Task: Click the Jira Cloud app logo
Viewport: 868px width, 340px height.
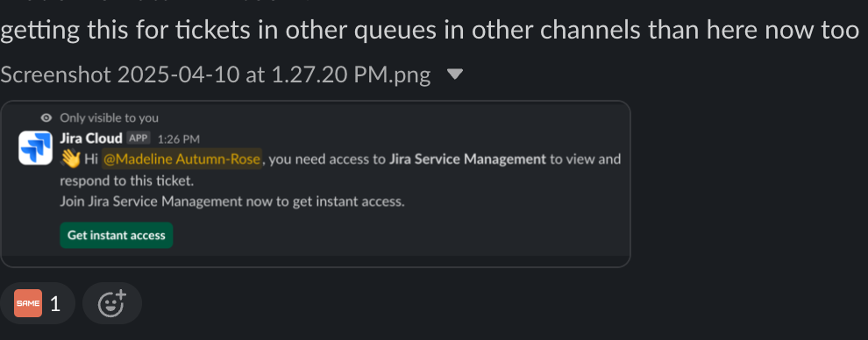Action: pyautogui.click(x=35, y=148)
